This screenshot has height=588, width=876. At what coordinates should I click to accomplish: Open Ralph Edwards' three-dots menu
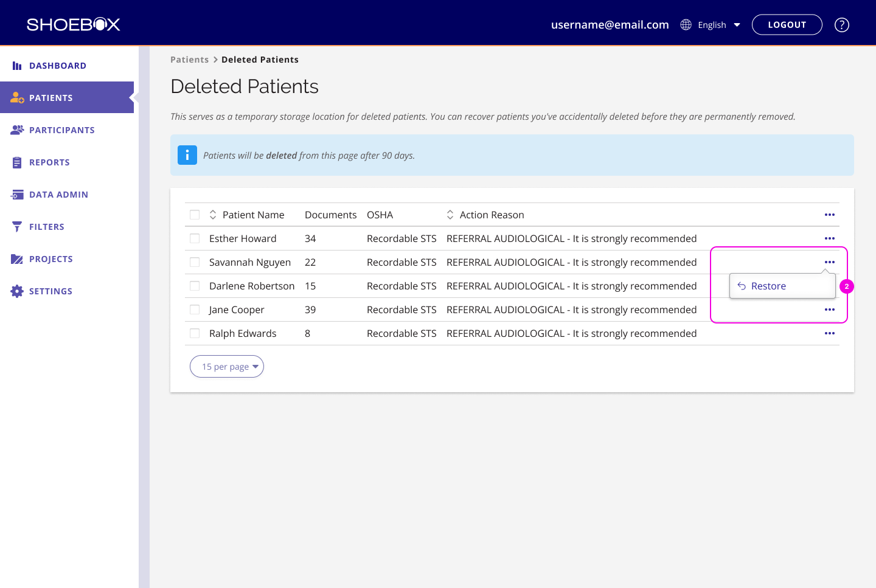(x=830, y=333)
